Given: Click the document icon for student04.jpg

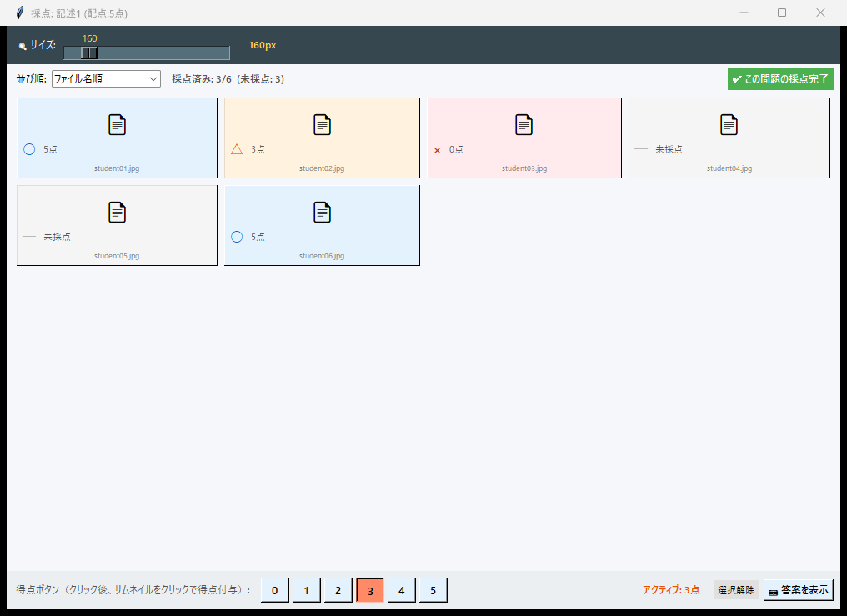Looking at the screenshot, I should 729,125.
